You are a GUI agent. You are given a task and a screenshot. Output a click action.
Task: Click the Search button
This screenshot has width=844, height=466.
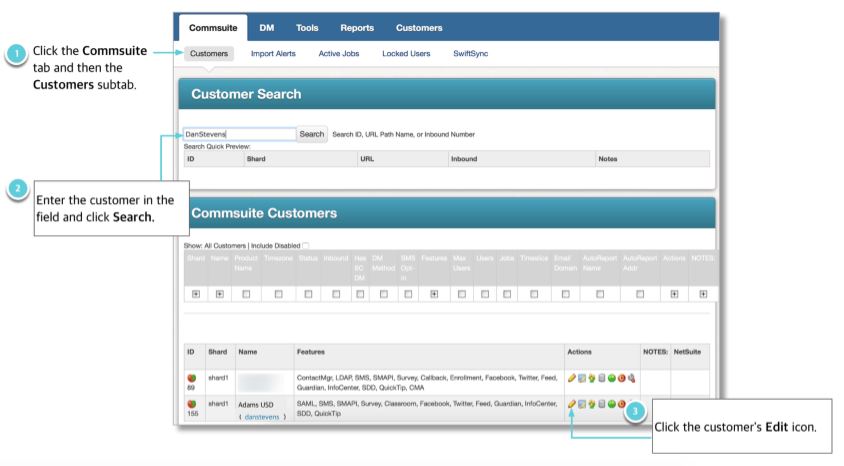tap(313, 134)
